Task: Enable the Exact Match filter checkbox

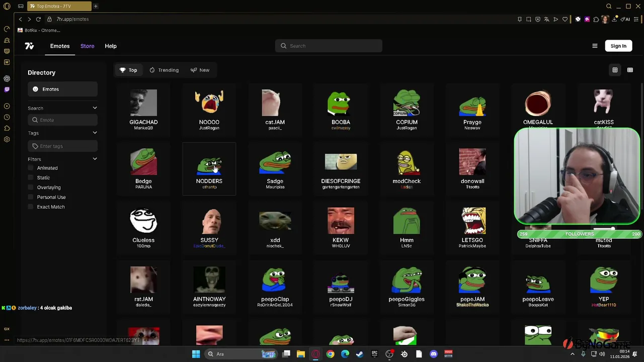Action: [x=31, y=207]
